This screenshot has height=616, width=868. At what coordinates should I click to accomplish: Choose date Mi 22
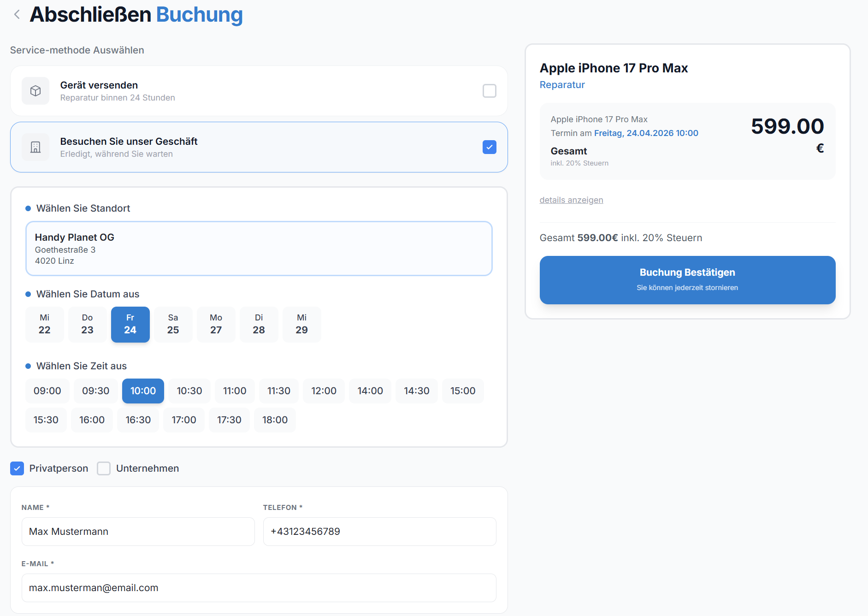pyautogui.click(x=45, y=325)
